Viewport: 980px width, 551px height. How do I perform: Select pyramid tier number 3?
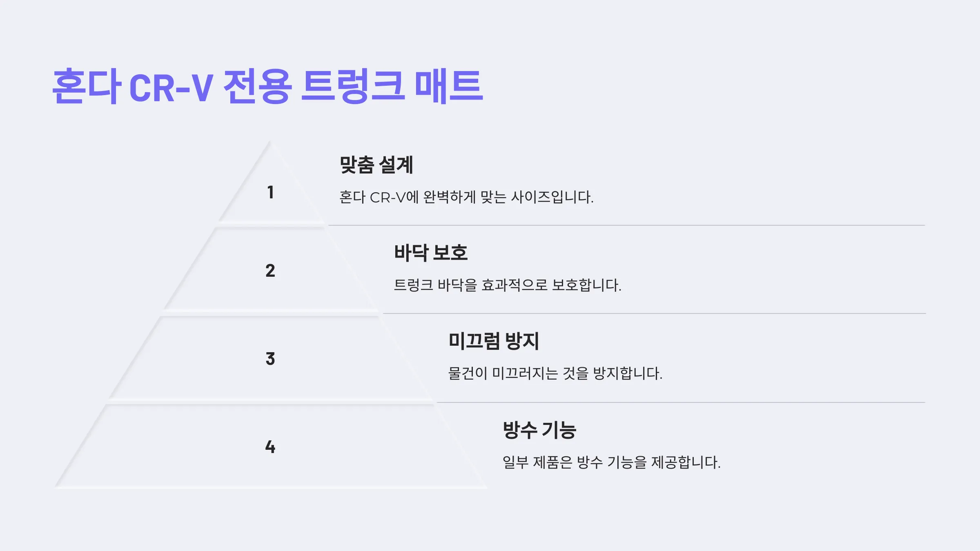[270, 359]
